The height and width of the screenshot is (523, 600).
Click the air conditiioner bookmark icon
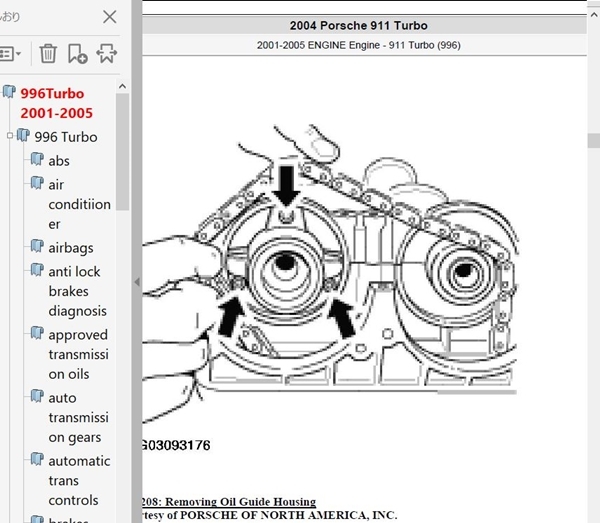click(x=37, y=183)
